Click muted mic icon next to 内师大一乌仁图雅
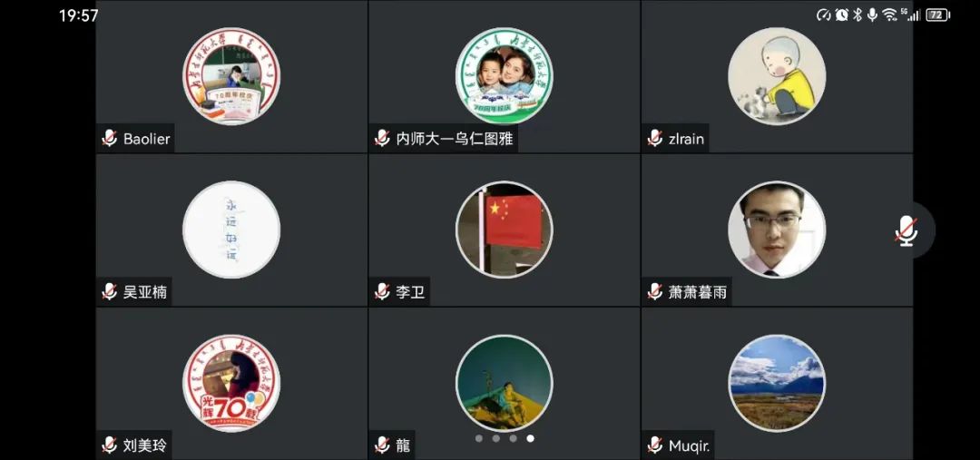The height and width of the screenshot is (460, 980). point(383,138)
